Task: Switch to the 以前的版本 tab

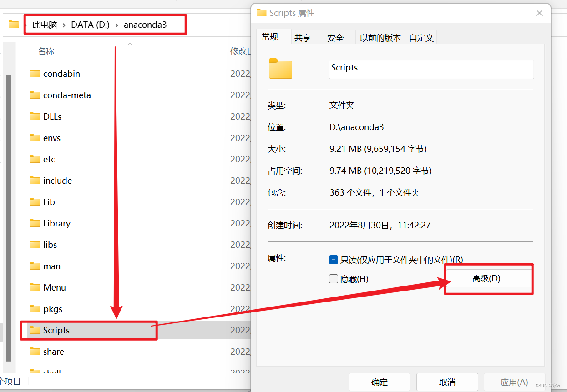Action: click(x=380, y=38)
